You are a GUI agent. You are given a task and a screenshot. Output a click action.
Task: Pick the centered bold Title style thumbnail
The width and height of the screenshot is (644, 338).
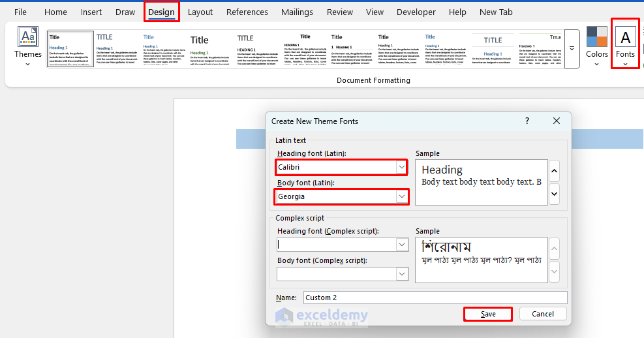pyautogui.click(x=305, y=50)
